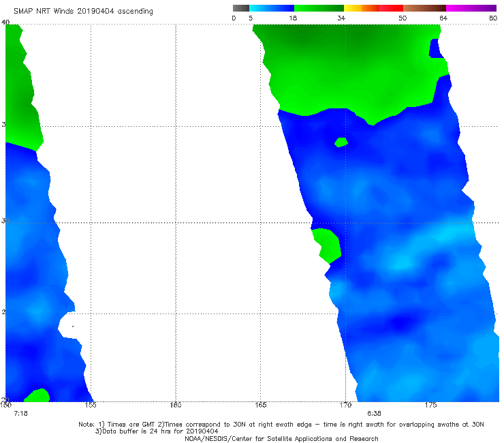The image size is (504, 443).
Task: Click the color bar label "80" at the end
Action: (493, 18)
